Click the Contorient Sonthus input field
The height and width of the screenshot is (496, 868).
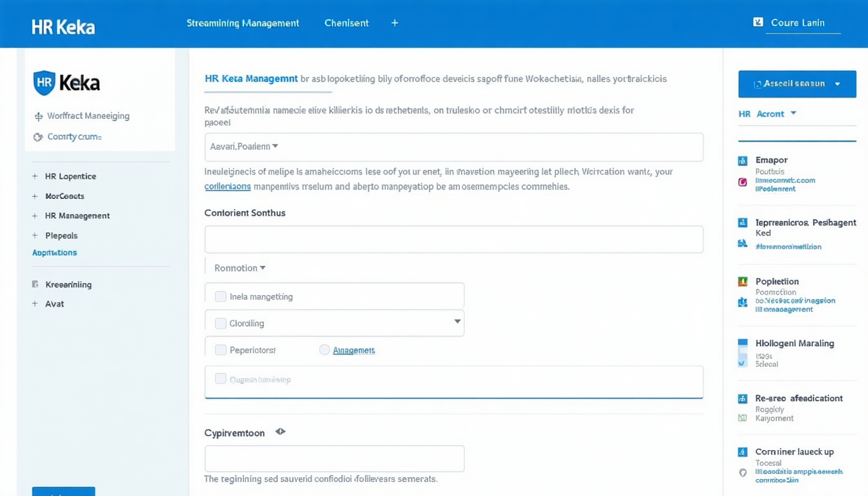[x=453, y=240]
